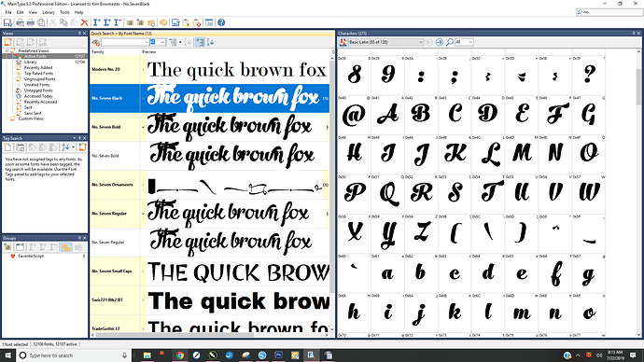Select the Modern No. 20 font row
This screenshot has width=644, height=362.
point(210,70)
